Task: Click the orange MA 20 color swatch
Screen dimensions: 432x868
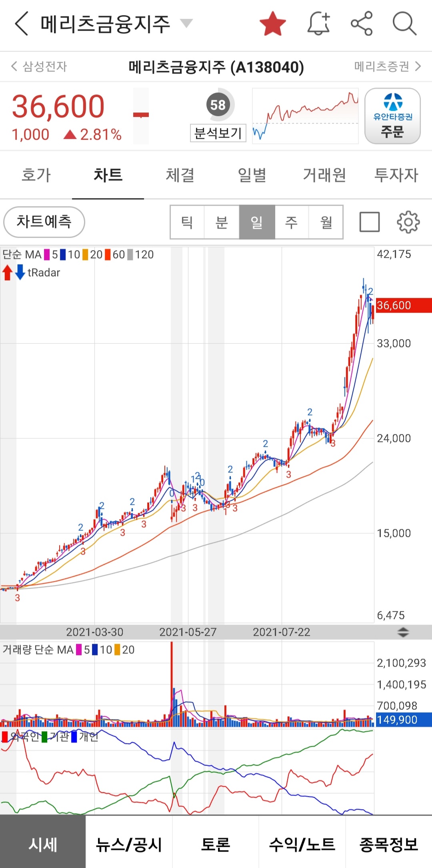Action: (85, 255)
